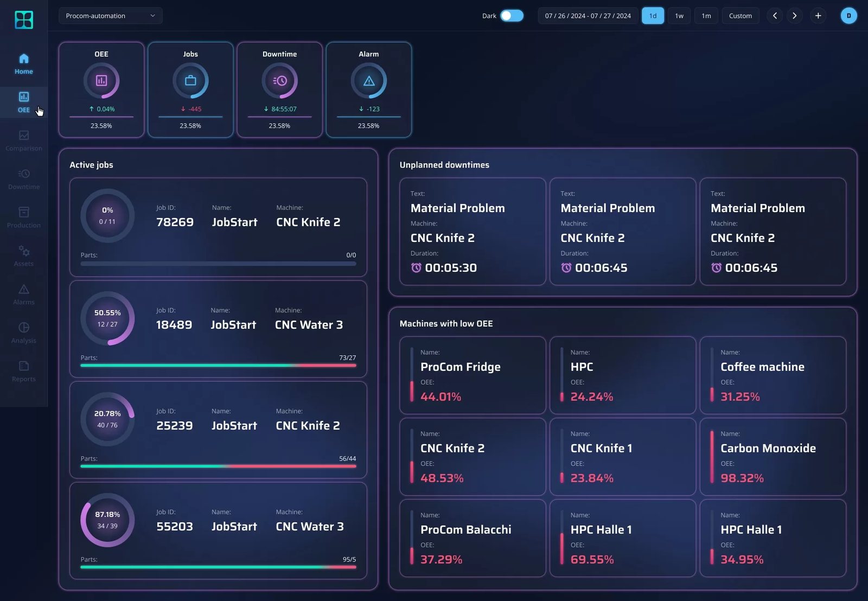Click the parts progress bar for job 18489
868x601 pixels.
click(x=218, y=366)
